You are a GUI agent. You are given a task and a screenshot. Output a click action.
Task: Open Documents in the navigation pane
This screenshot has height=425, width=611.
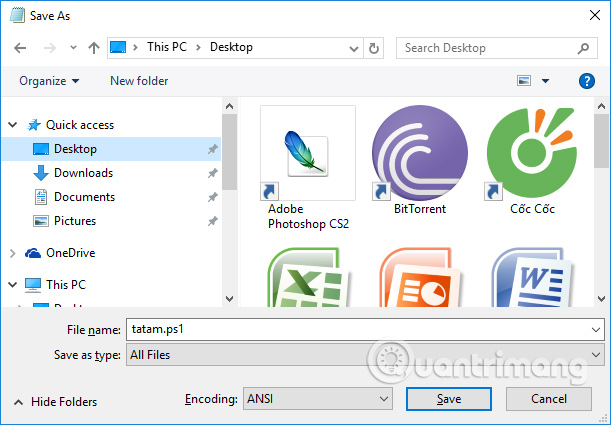(x=84, y=197)
